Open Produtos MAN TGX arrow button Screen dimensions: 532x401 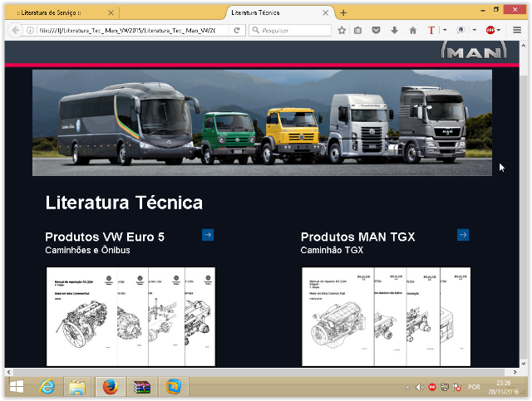463,235
